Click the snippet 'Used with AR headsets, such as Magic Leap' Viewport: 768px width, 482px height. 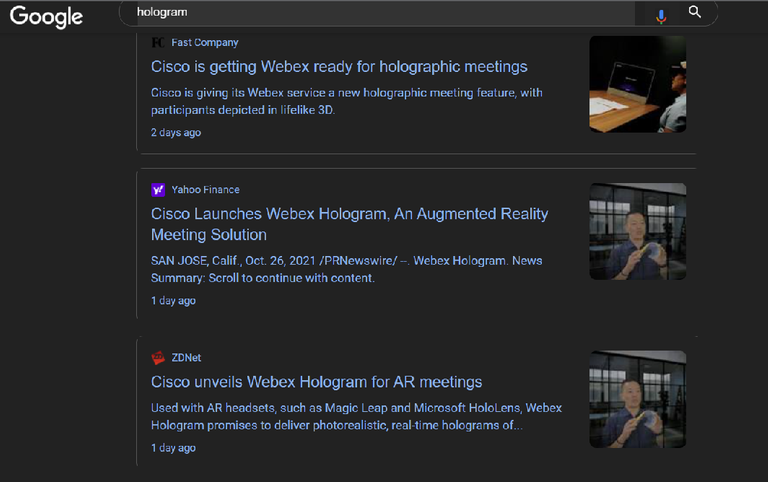[x=356, y=416]
